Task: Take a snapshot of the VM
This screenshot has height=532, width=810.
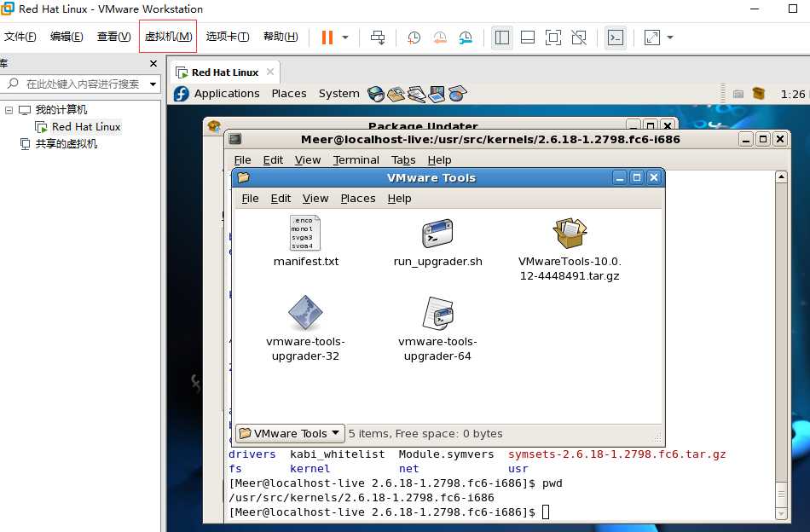Action: pos(414,38)
